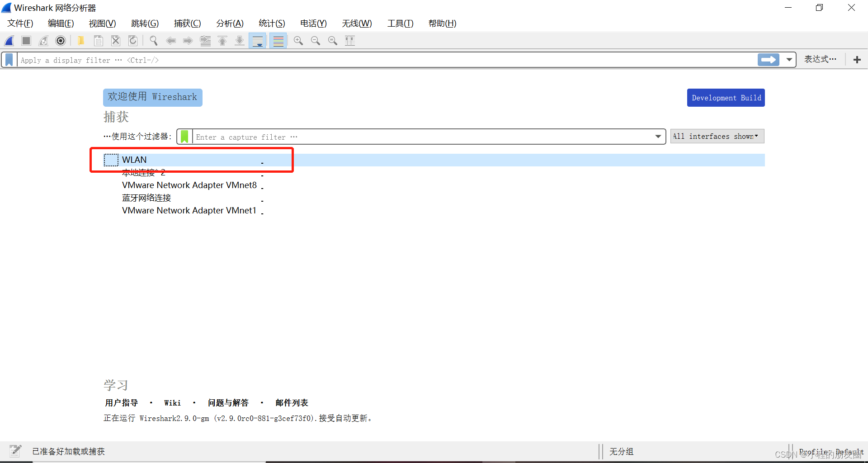The image size is (868, 463).
Task: Open the 捕获(C) menu
Action: pyautogui.click(x=188, y=24)
